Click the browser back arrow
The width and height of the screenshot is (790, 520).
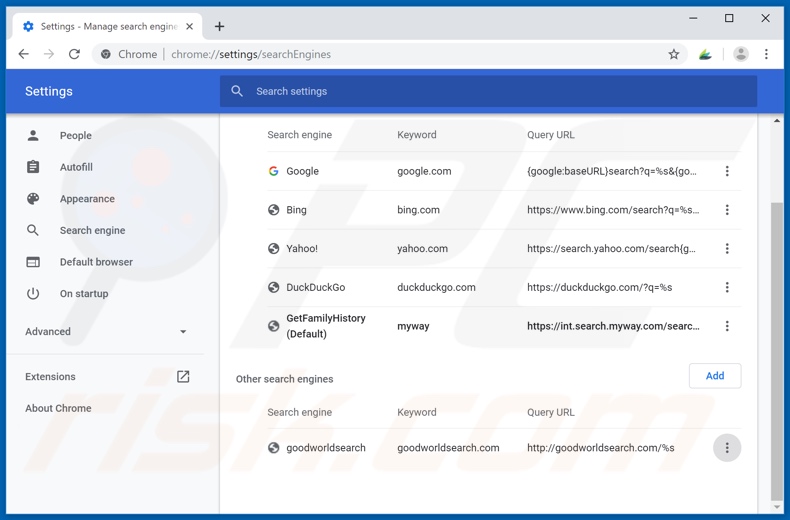coord(24,54)
